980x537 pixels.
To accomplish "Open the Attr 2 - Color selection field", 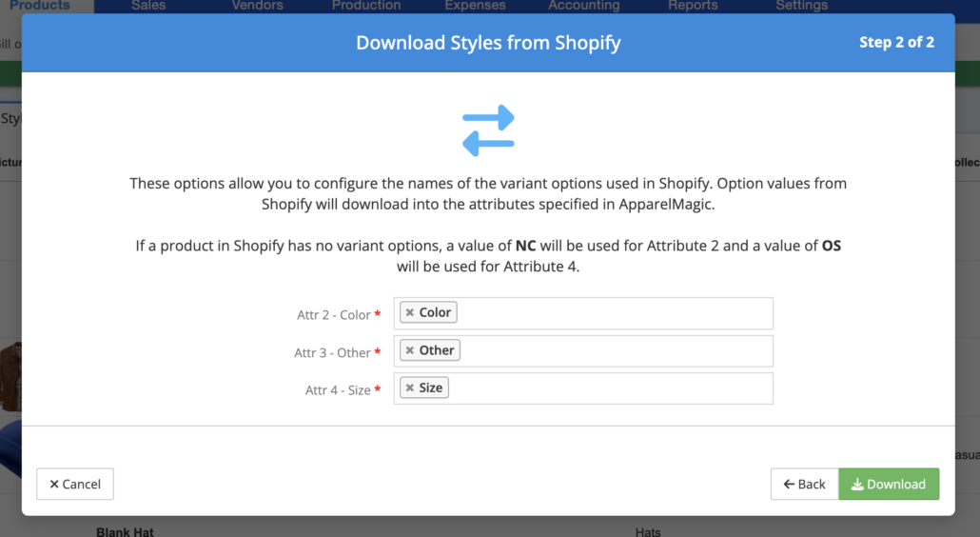I will click(x=583, y=313).
